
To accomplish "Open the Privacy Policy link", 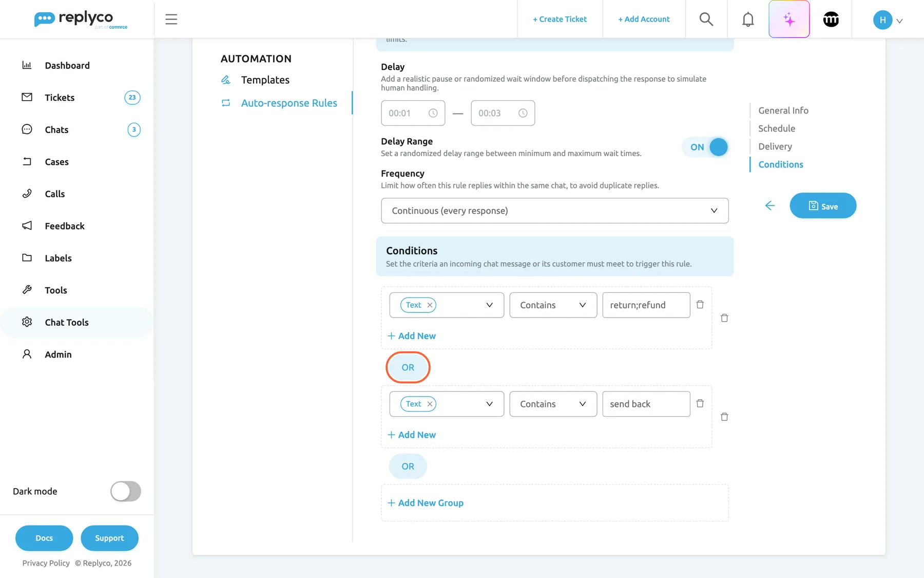I will 46,563.
